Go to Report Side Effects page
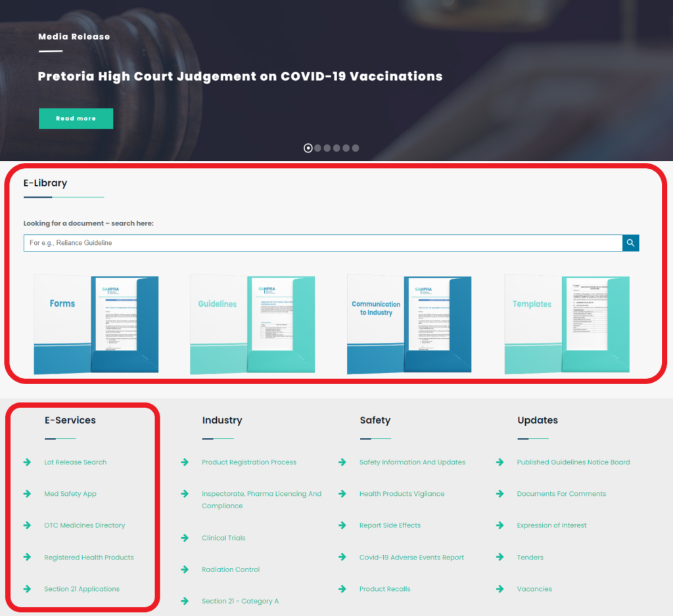Image resolution: width=673 pixels, height=616 pixels. (x=390, y=525)
